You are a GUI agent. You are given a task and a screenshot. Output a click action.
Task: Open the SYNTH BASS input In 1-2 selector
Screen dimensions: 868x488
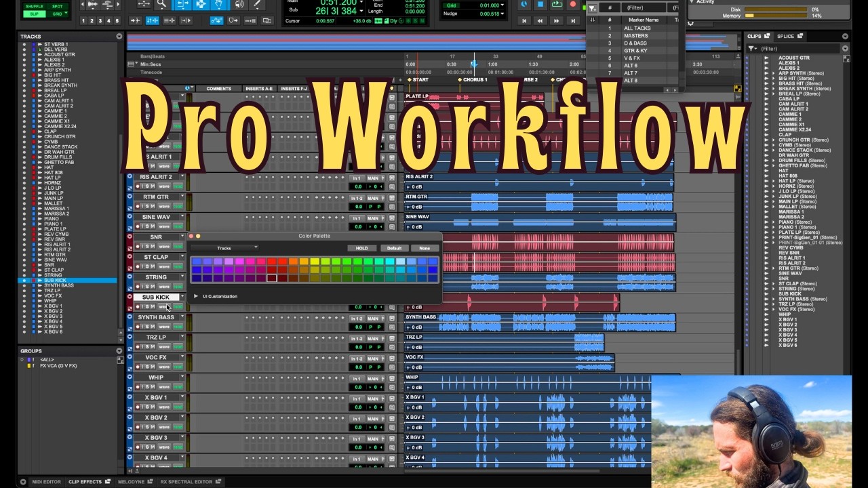(x=357, y=318)
